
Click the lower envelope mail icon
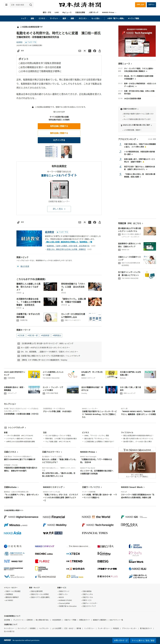80,222
